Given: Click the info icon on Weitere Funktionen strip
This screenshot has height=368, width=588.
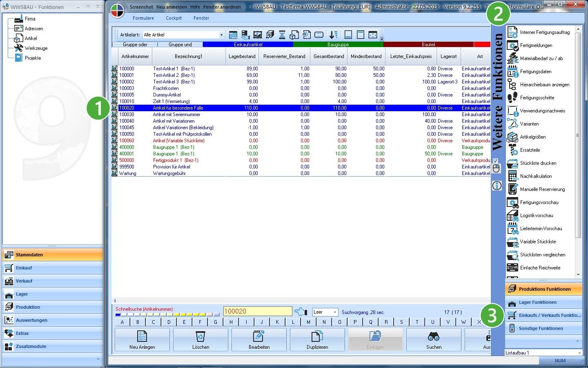Looking at the screenshot, I should [x=497, y=186].
